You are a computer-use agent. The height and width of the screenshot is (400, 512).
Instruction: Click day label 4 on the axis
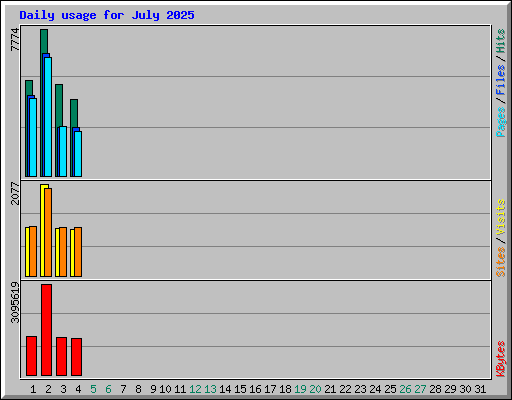pos(78,389)
